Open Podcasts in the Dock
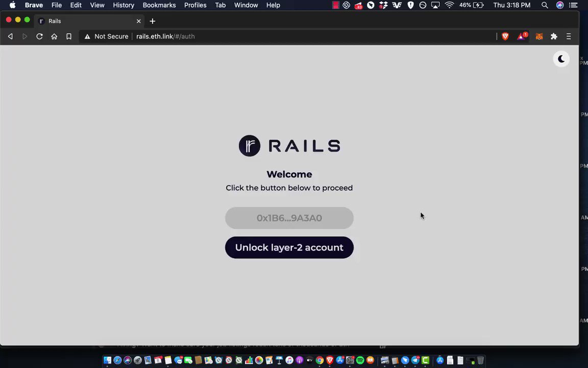The image size is (588, 368). coord(299,360)
